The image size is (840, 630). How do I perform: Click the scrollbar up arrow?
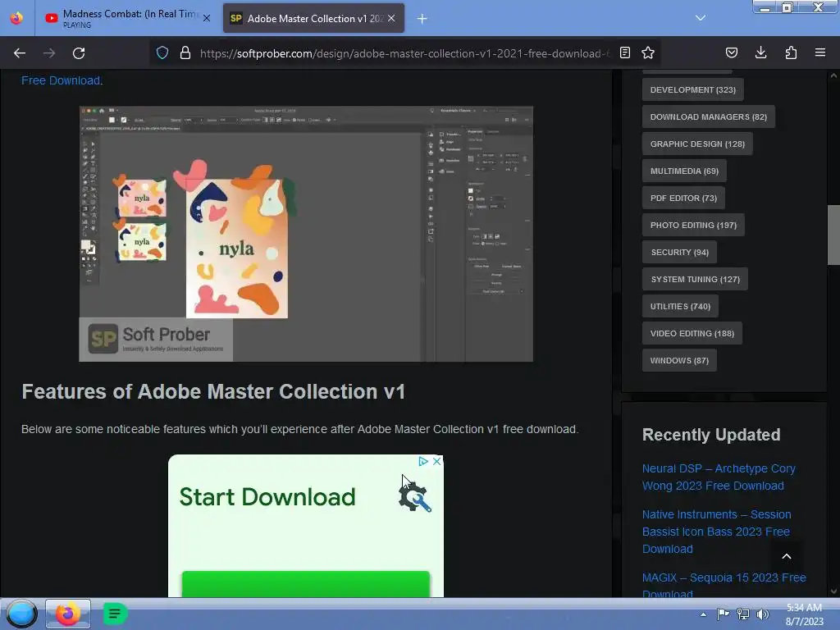tap(833, 76)
